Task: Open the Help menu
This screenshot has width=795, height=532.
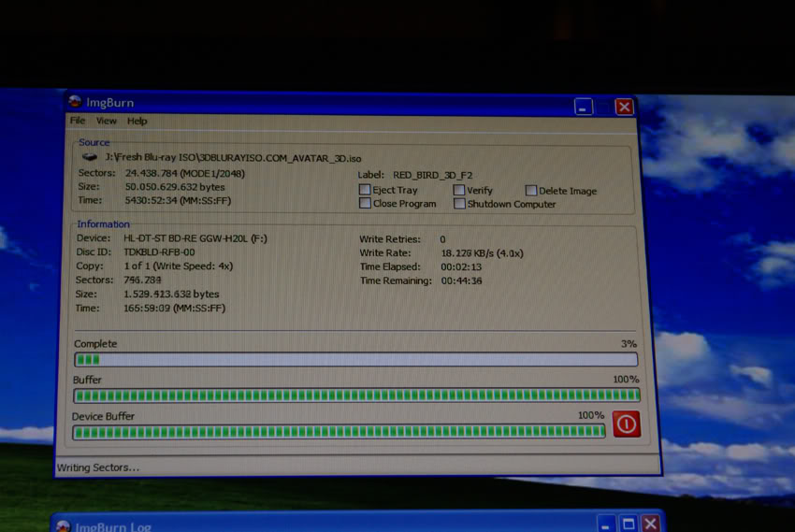Action: 137,121
